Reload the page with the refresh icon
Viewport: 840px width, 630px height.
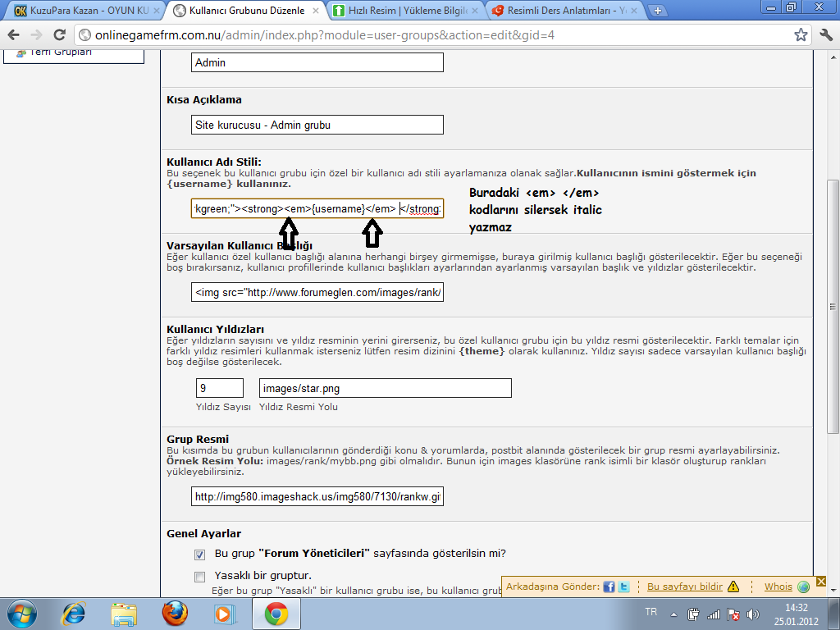click(x=59, y=35)
